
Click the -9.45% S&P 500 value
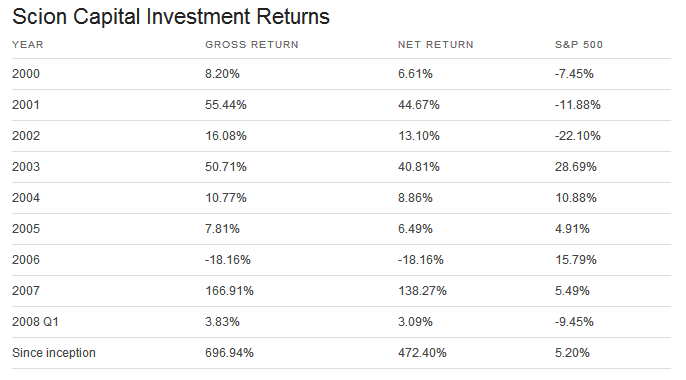click(574, 322)
